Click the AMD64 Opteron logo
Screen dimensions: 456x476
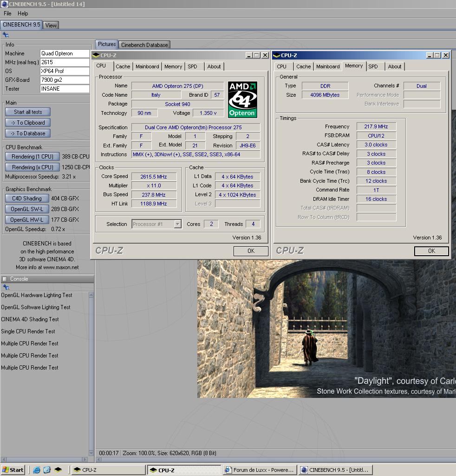click(242, 99)
